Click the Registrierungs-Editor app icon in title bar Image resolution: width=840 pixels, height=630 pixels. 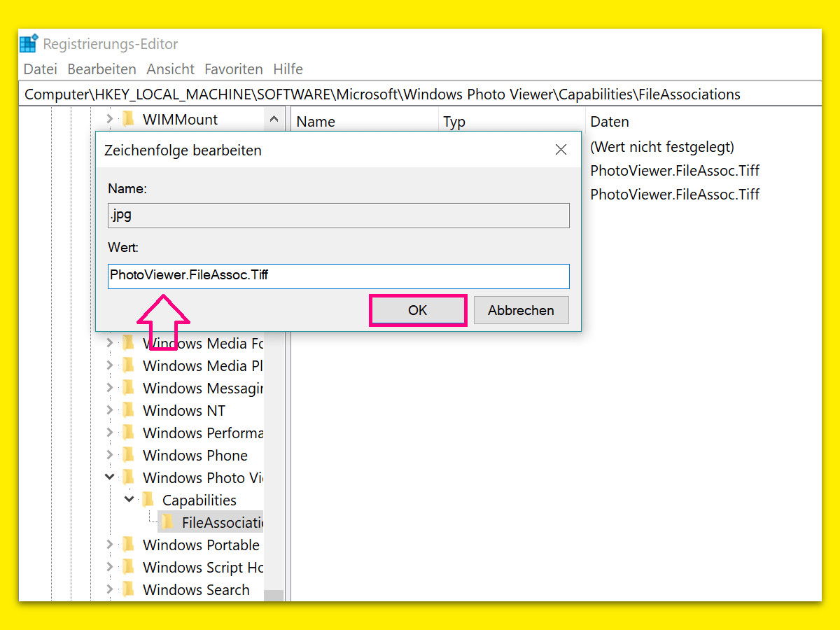click(x=29, y=43)
